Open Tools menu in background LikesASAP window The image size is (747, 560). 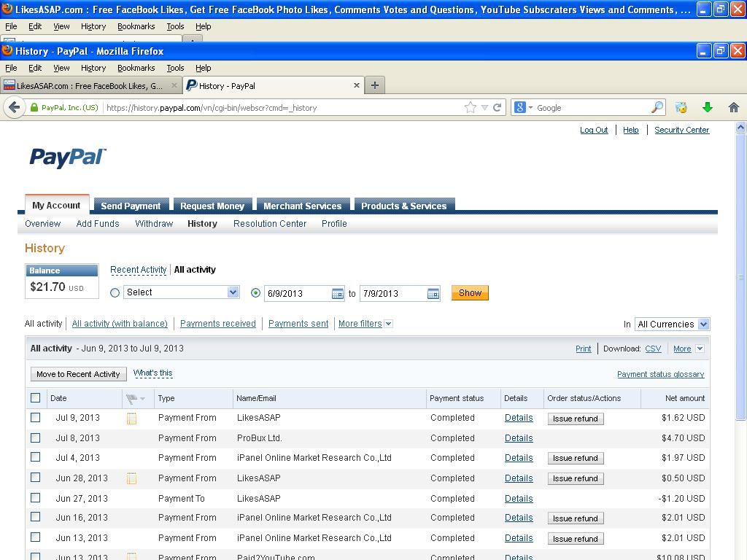click(x=175, y=27)
